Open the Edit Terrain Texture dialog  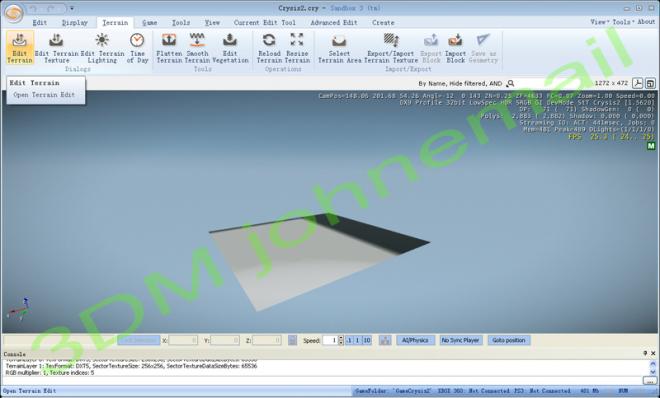tap(56, 48)
